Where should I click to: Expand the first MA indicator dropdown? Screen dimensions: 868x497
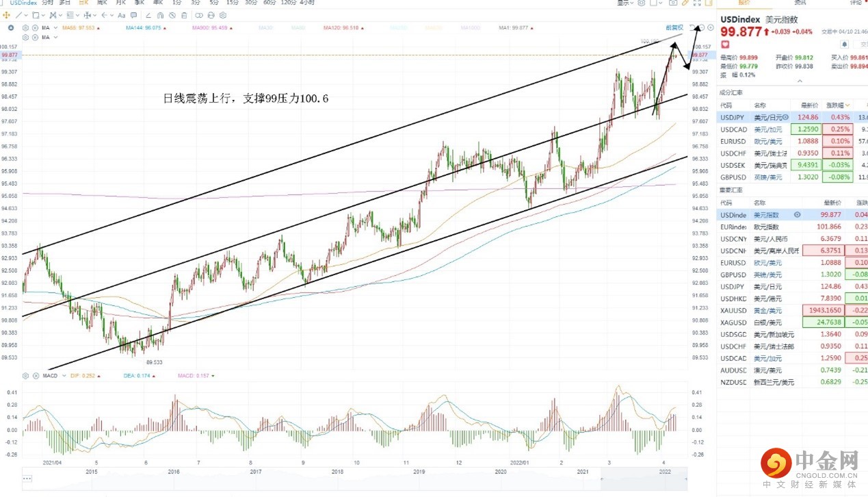55,28
